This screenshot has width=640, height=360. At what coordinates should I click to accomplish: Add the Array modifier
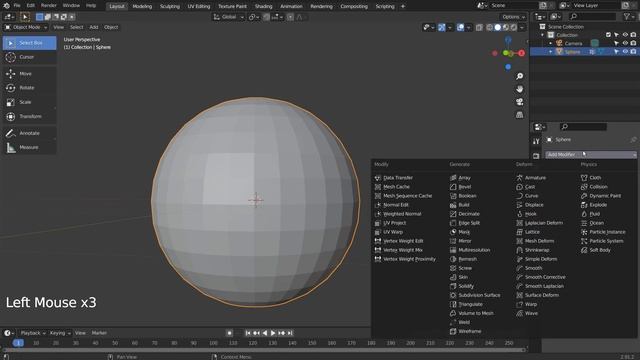tap(460, 178)
